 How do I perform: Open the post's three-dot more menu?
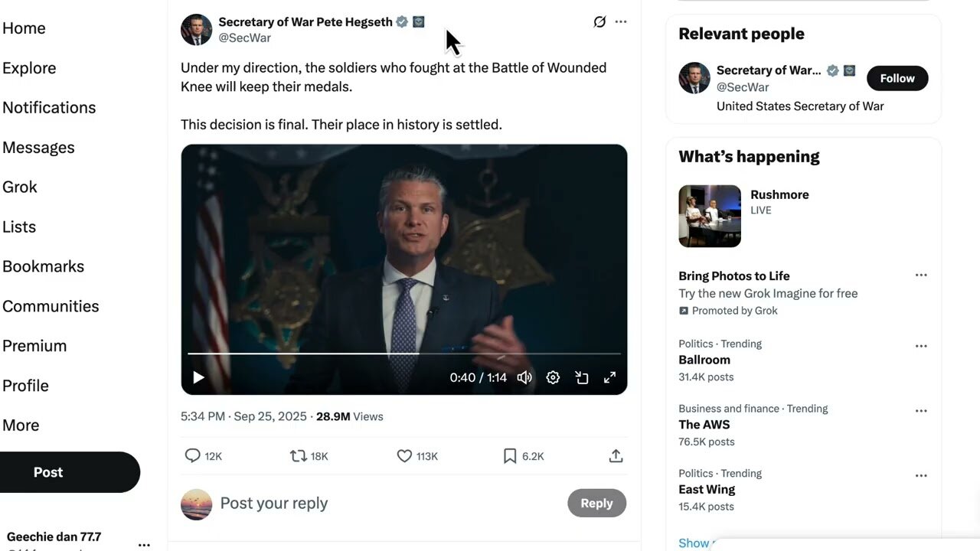coord(621,21)
